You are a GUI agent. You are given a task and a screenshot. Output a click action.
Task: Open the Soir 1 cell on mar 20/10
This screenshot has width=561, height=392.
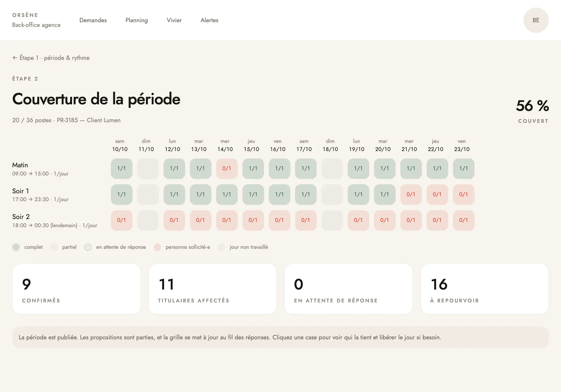pos(385,194)
